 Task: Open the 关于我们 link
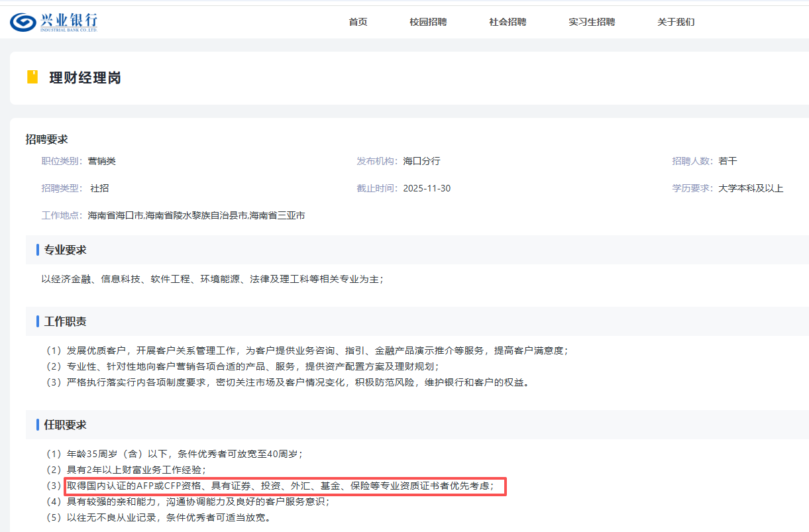point(676,22)
